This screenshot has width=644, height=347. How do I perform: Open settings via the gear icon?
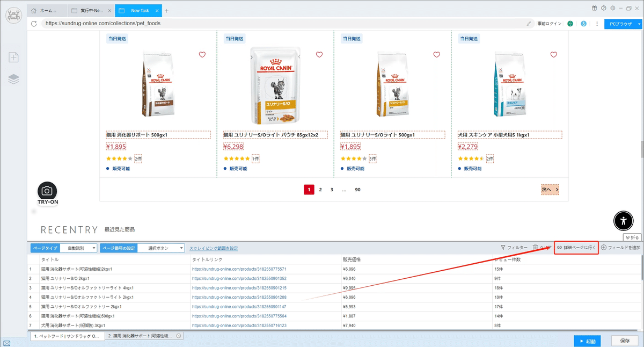tap(612, 8)
